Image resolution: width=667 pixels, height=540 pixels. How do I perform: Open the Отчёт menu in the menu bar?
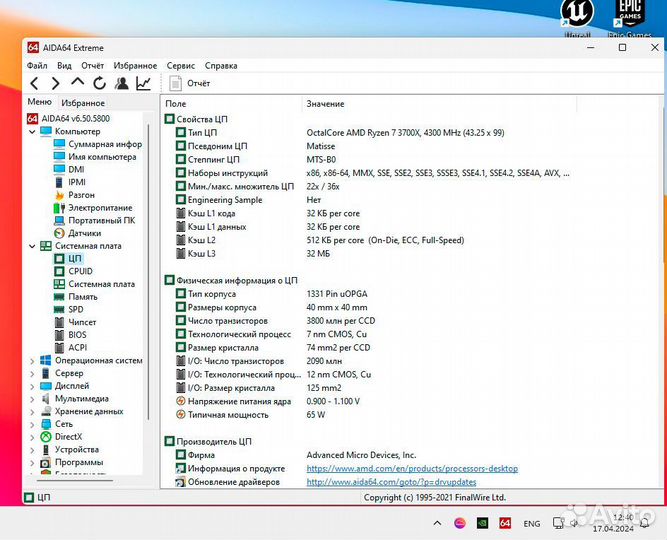(92, 66)
